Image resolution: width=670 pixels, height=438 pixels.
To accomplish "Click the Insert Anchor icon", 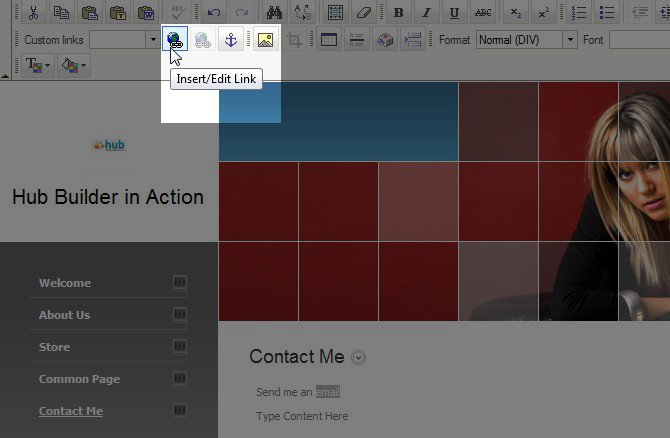I will (230, 40).
